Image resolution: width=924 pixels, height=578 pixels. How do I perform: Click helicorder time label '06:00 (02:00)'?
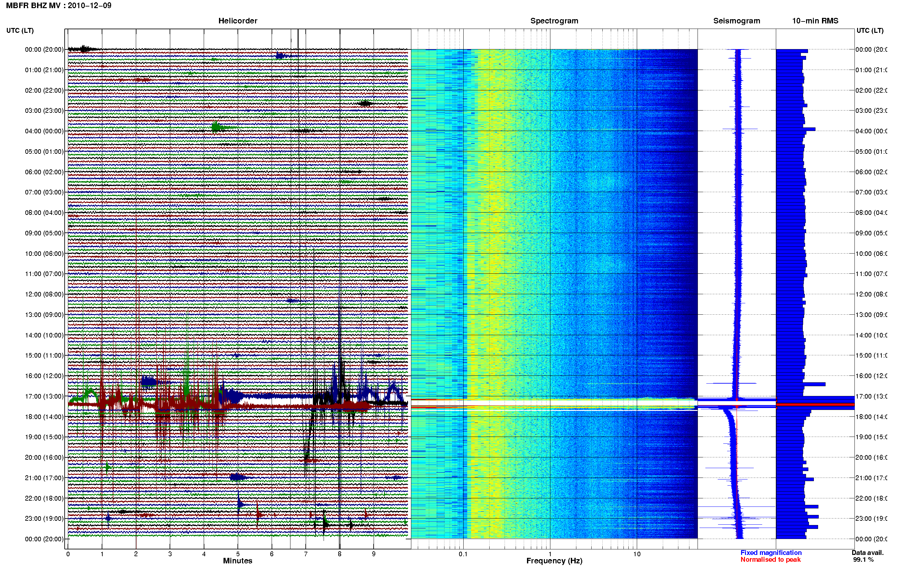tap(44, 172)
